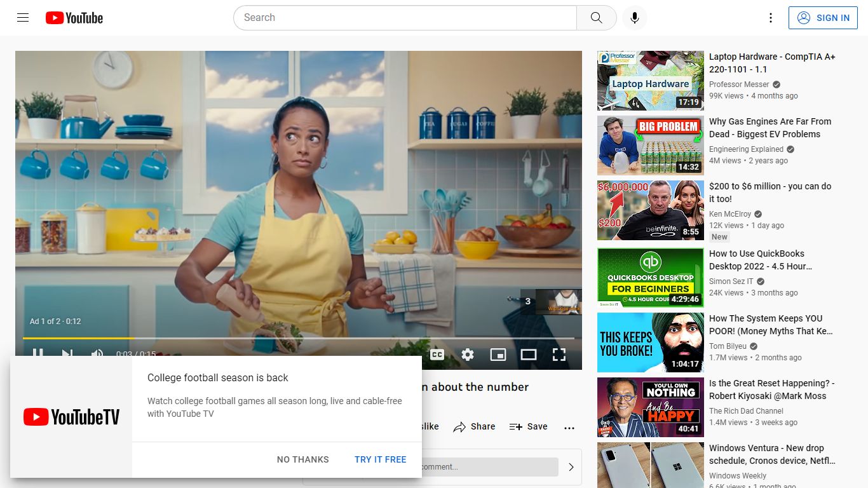The image size is (868, 488).
Task: Open 'Is the Great Reset Happening?' title
Action: (772, 390)
